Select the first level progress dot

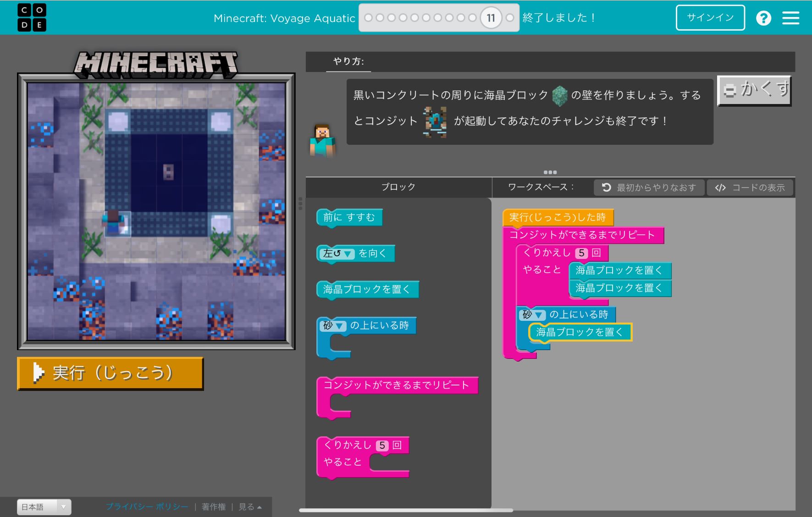368,18
